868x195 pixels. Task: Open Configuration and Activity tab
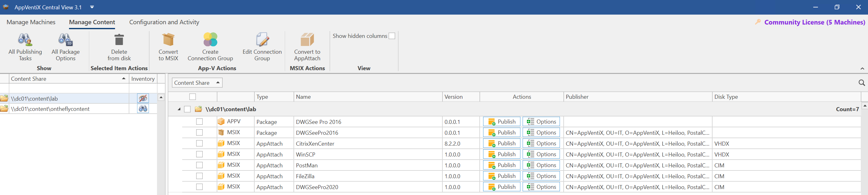pyautogui.click(x=164, y=22)
